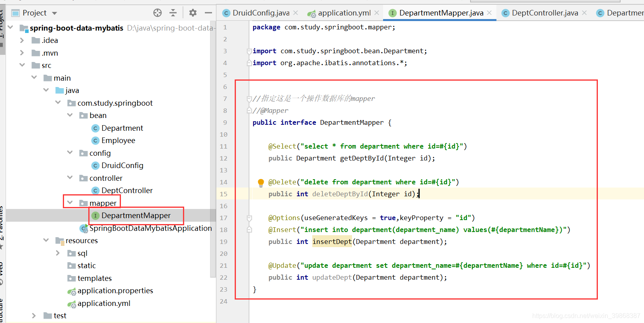Screen dimensions: 644x323
Task: Expand the sql folder
Action: pyautogui.click(x=58, y=253)
